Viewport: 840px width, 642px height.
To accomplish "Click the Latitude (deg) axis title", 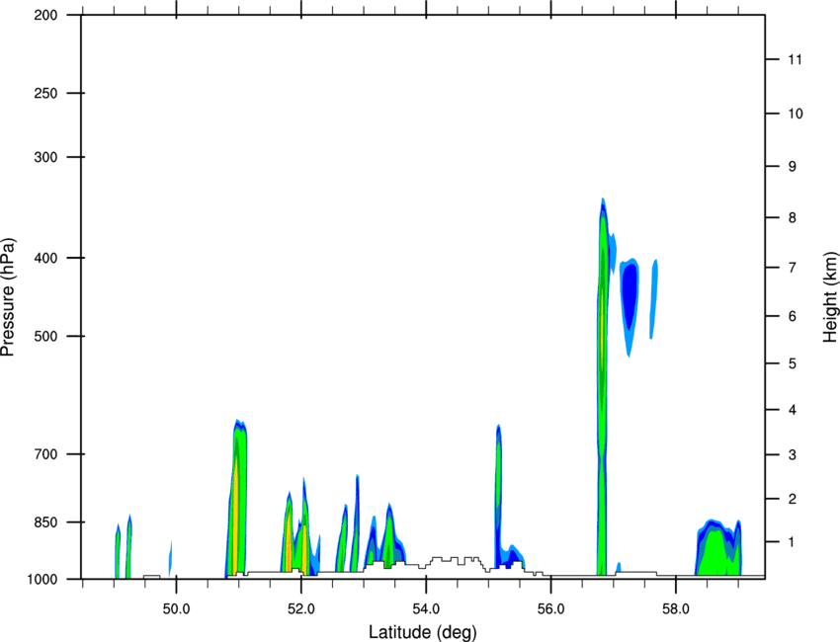I will click(x=423, y=632).
